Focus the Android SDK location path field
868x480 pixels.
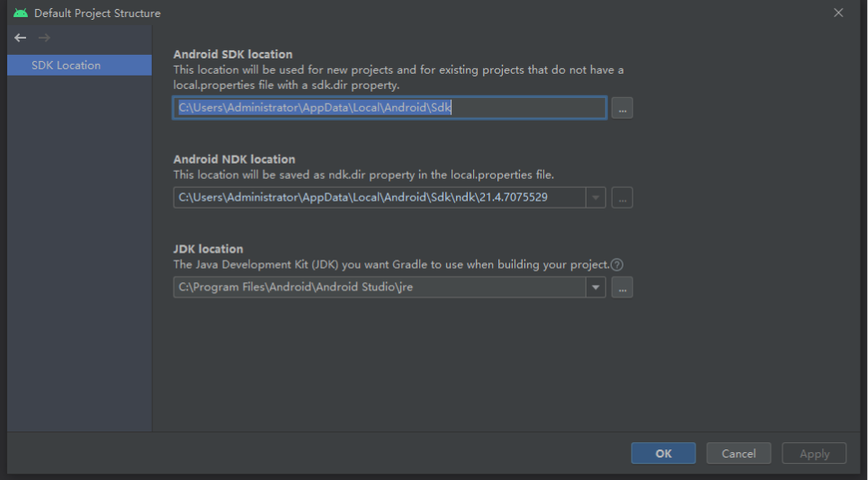[389, 108]
